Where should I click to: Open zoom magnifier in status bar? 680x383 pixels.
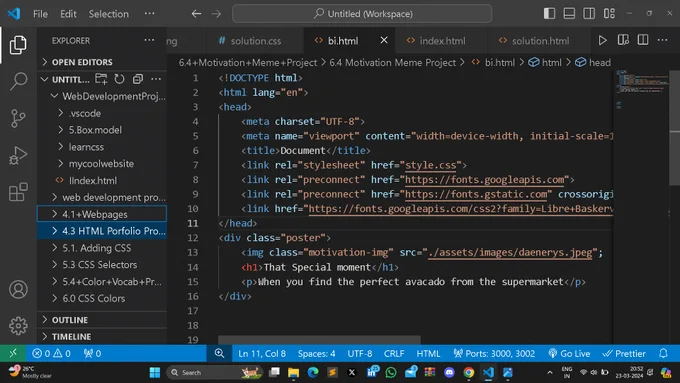click(x=219, y=354)
